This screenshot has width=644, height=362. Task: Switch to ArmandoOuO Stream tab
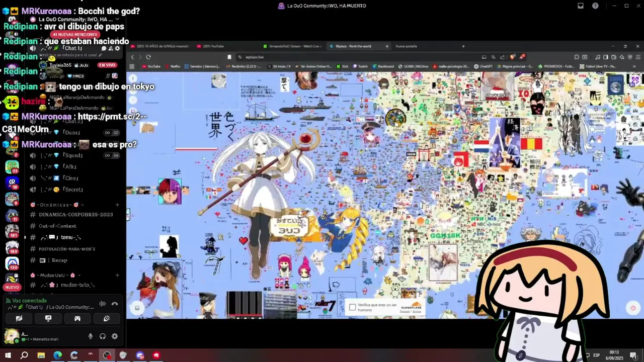(x=295, y=46)
